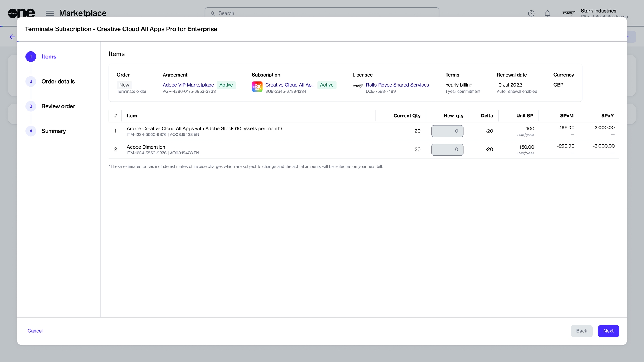Open the notifications bell icon
Screen dimensions: 644x362
547,13
